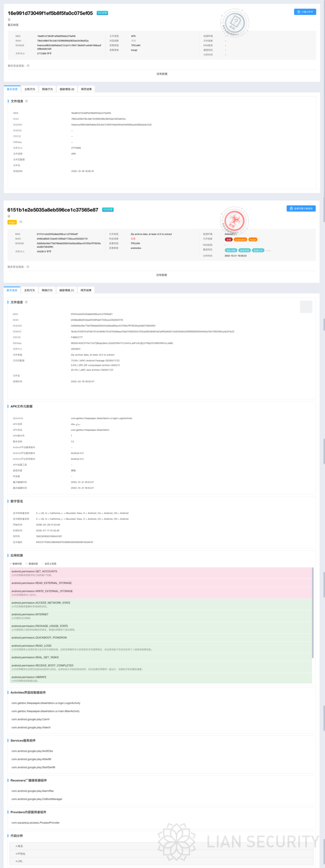Open 威胁情报 (0) tab

point(67,89)
